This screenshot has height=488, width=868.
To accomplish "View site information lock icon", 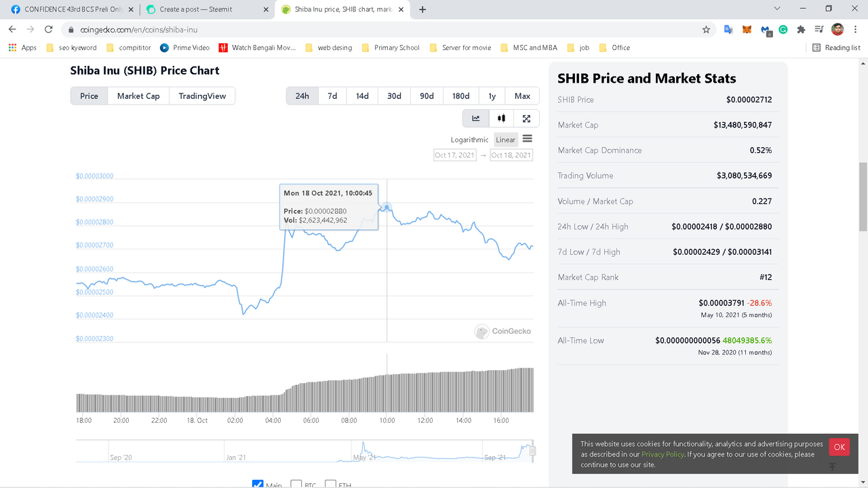I will coord(71,30).
